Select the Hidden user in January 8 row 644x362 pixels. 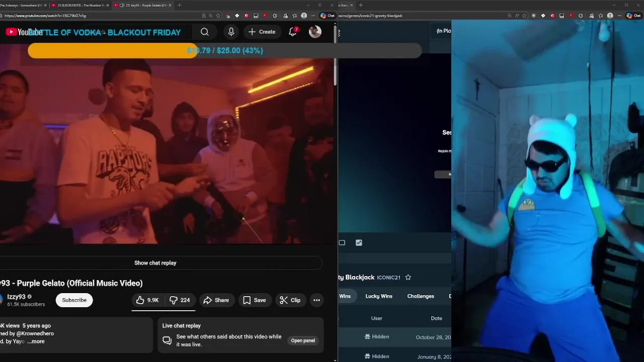(x=377, y=356)
